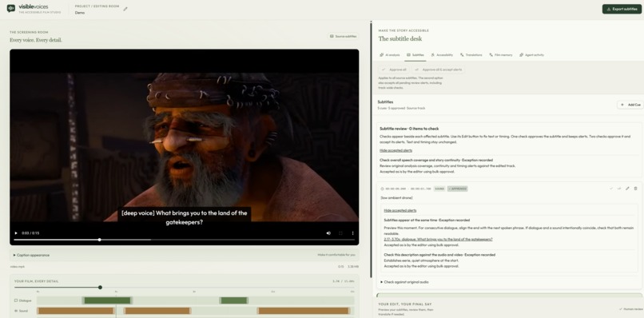Viewport: 644px width, 318px height.
Task: Edit project name with pencil icon
Action: [125, 9]
